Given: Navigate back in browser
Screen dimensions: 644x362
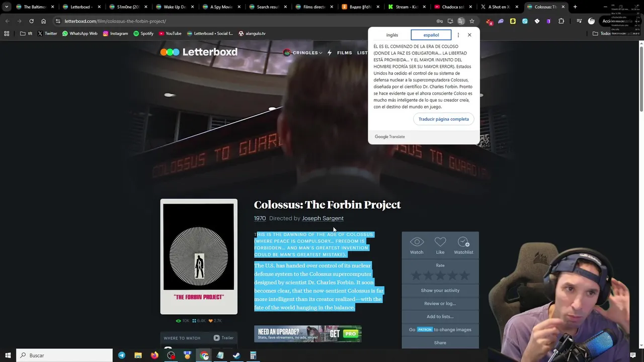Looking at the screenshot, I should pyautogui.click(x=7, y=21).
